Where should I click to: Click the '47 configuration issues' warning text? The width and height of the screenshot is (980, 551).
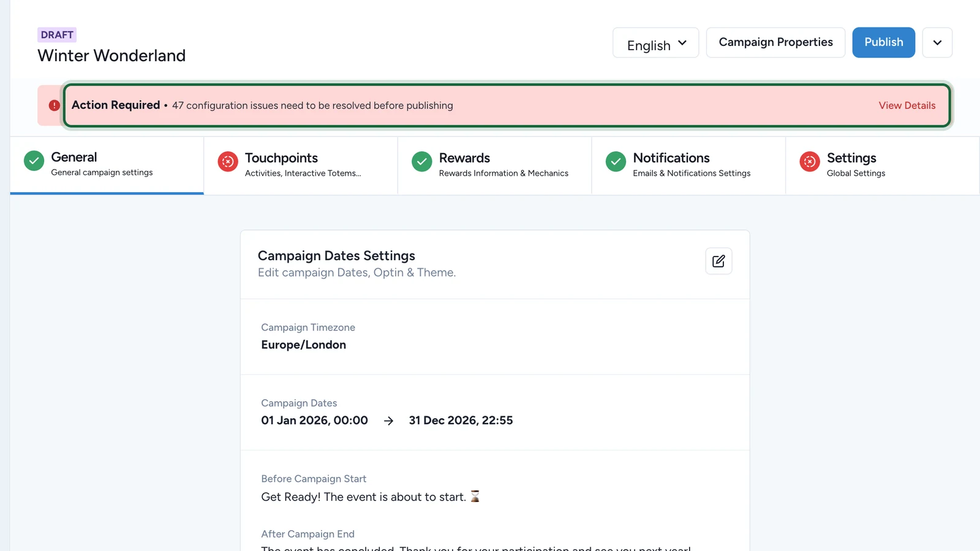tap(312, 105)
